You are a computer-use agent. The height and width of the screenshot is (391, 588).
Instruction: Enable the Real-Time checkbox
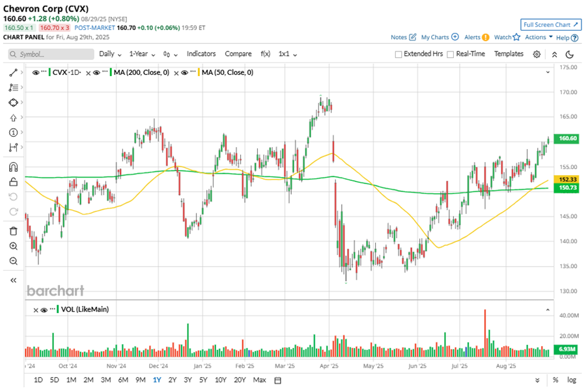[x=451, y=54]
